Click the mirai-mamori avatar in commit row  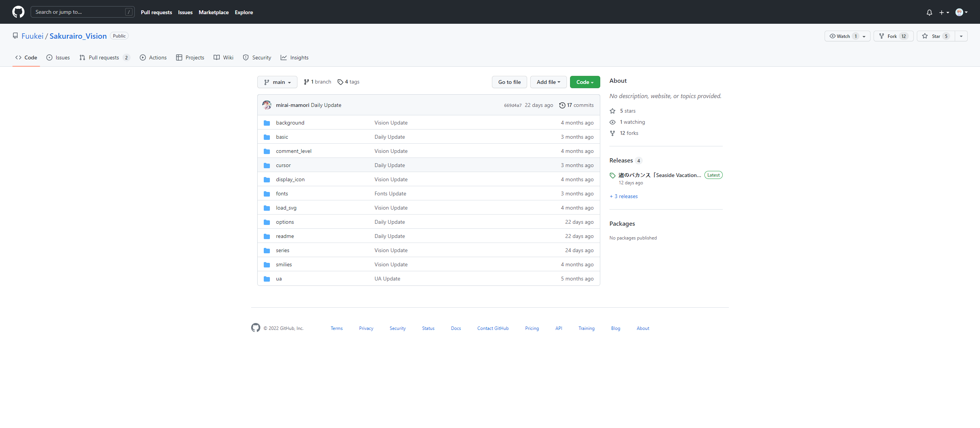(x=267, y=105)
